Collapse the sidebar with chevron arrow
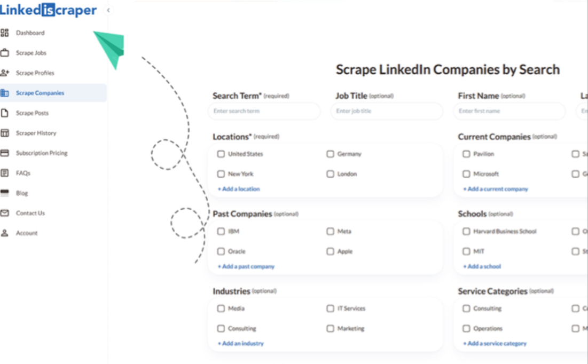The image size is (588, 364). pos(108,10)
